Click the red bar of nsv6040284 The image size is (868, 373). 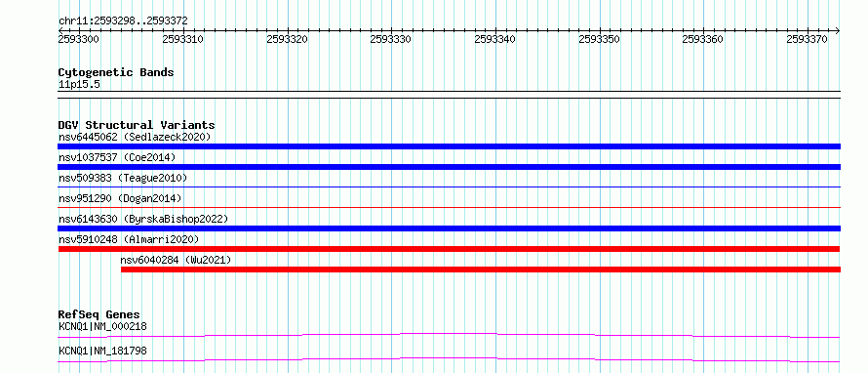[x=481, y=269]
